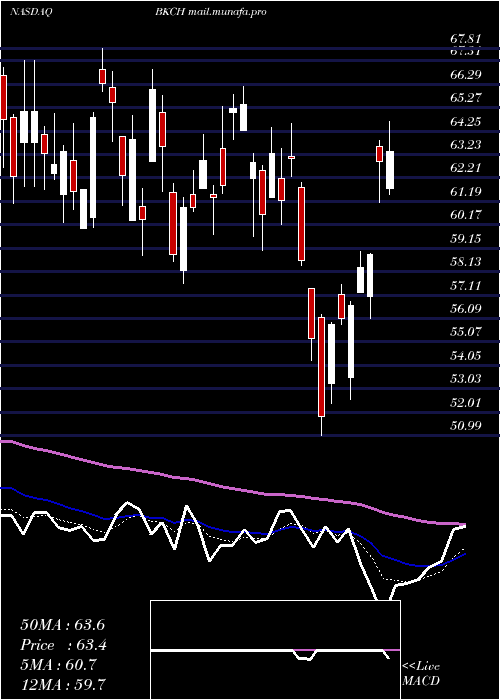Select the 62.21 price axis label
The width and height of the screenshot is (500, 700).
(x=466, y=168)
